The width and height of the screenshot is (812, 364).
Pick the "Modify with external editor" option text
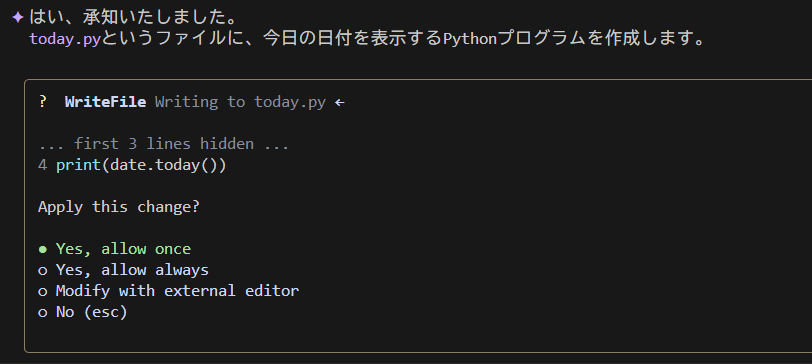pyautogui.click(x=177, y=291)
